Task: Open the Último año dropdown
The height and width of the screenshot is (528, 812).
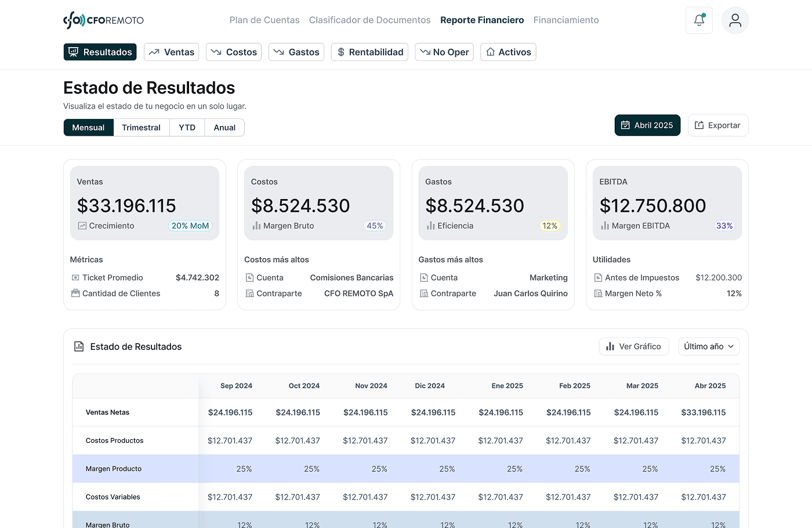Action: (709, 346)
